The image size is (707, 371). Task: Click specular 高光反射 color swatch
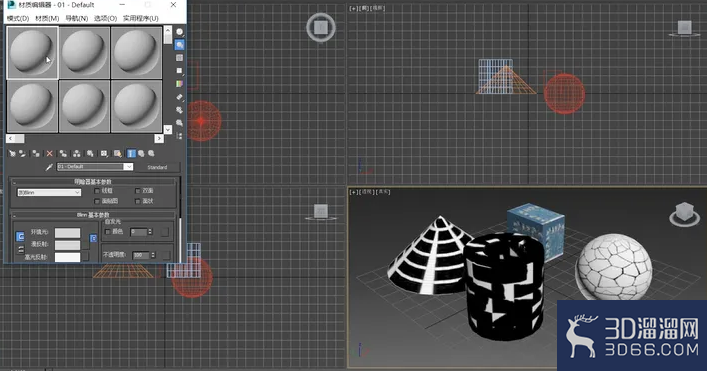pyautogui.click(x=67, y=257)
